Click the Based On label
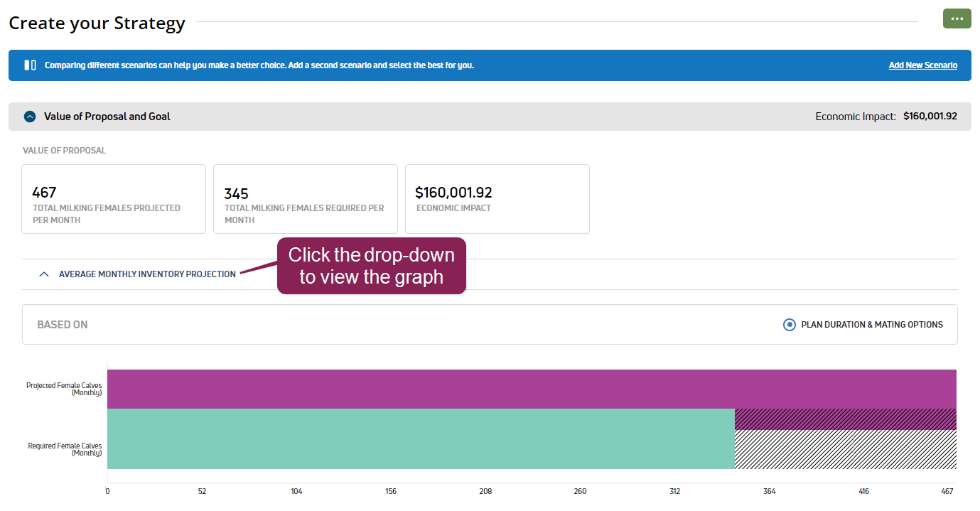Screen dimensions: 980x511 (63, 325)
